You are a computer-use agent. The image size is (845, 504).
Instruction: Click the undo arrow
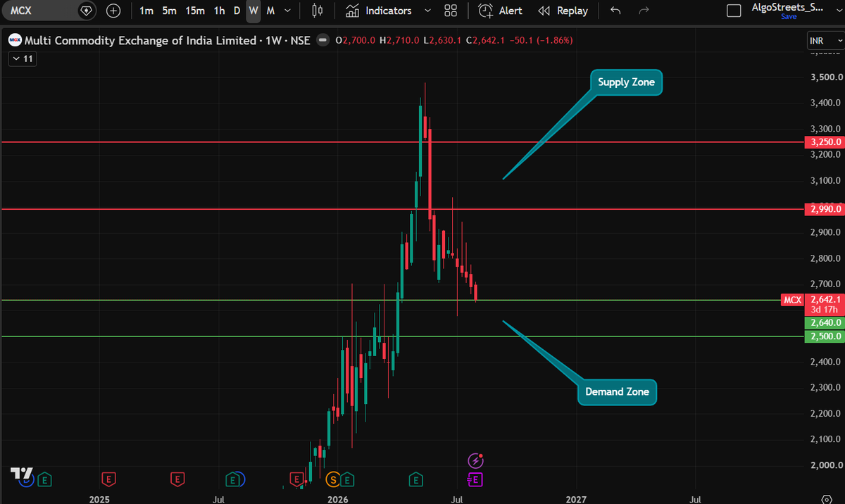tap(616, 11)
